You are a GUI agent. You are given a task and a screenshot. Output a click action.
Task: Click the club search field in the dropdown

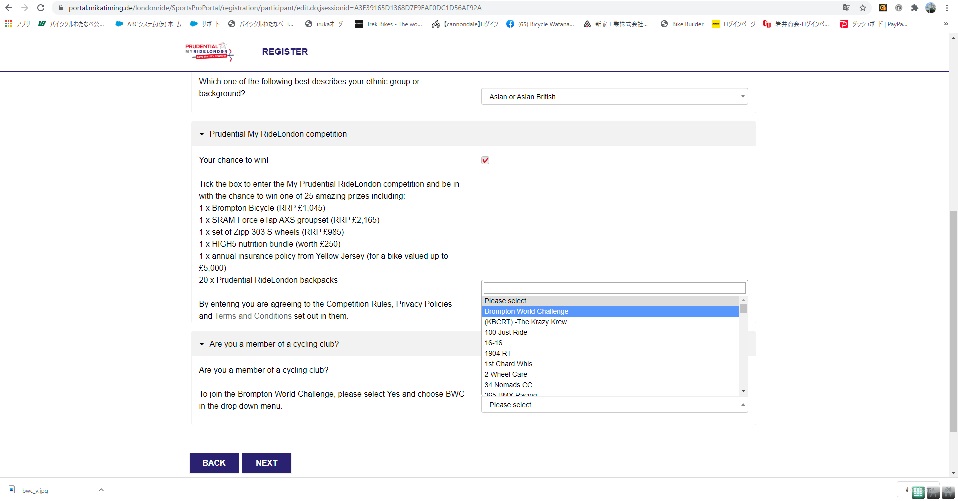click(614, 288)
